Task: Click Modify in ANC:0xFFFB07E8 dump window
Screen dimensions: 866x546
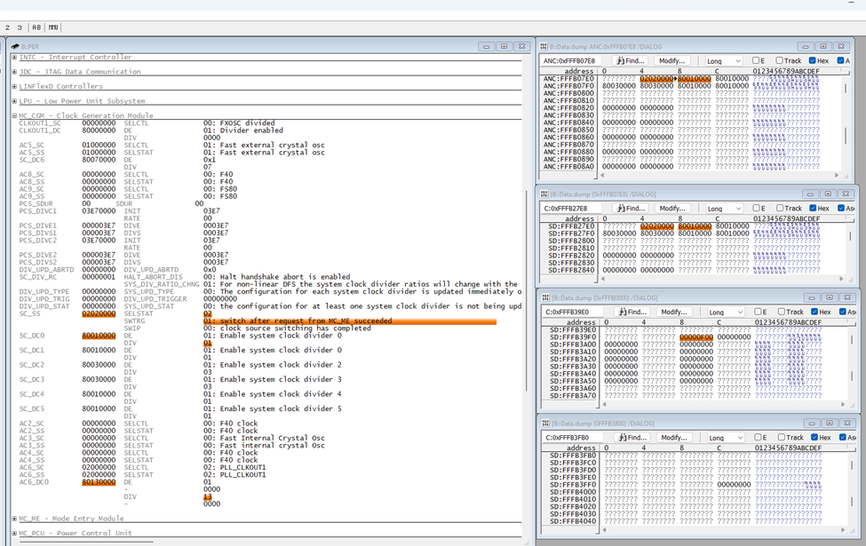Action: click(x=672, y=61)
